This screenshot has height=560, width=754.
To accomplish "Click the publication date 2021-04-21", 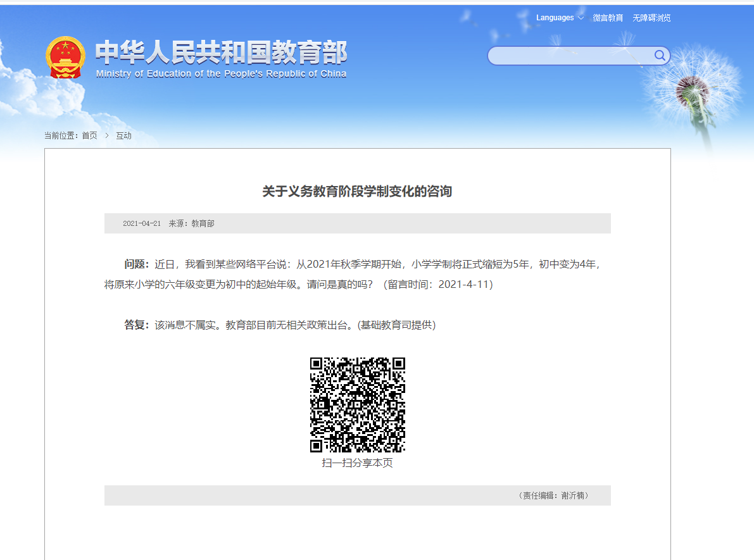I will 142,223.
